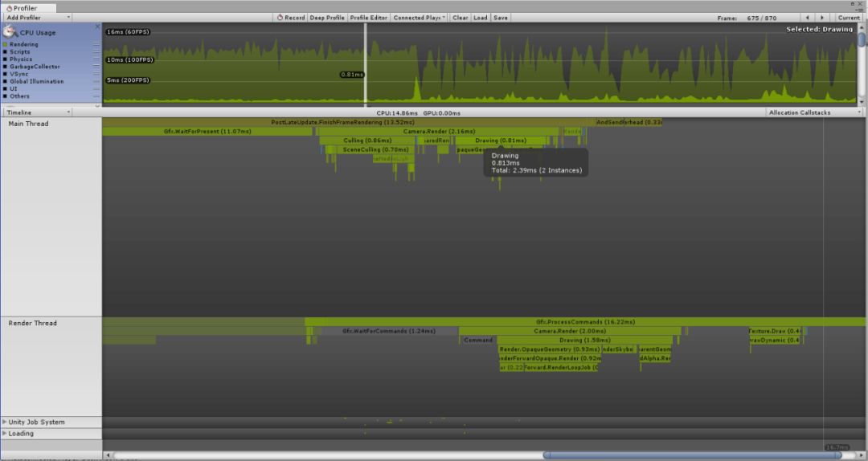Toggle Scripts category color box
Screen dimensions: 868x461
(5, 51)
